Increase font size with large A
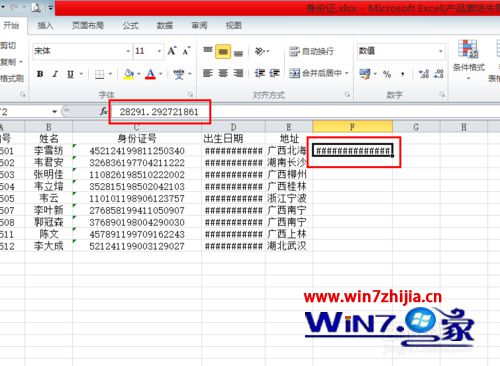The image size is (500, 366). coord(172,51)
